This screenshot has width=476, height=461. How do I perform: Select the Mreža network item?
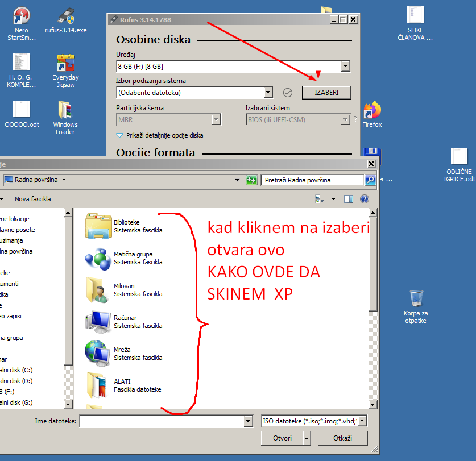click(125, 354)
